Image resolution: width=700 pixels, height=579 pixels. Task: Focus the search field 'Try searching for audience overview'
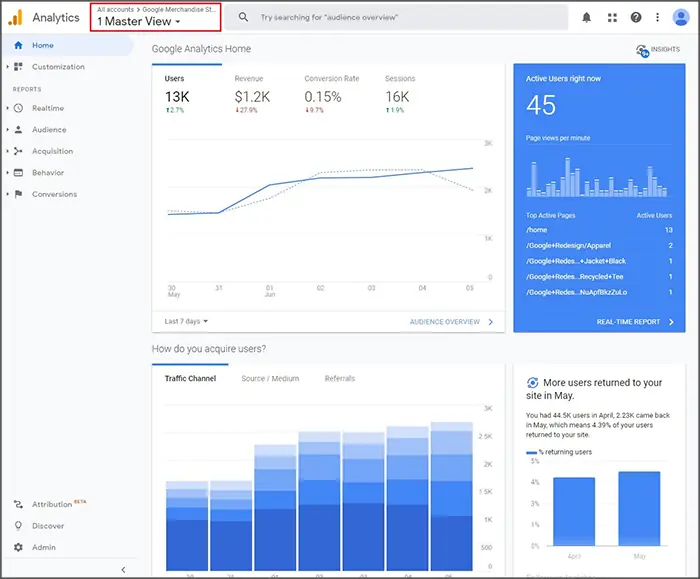click(x=396, y=17)
